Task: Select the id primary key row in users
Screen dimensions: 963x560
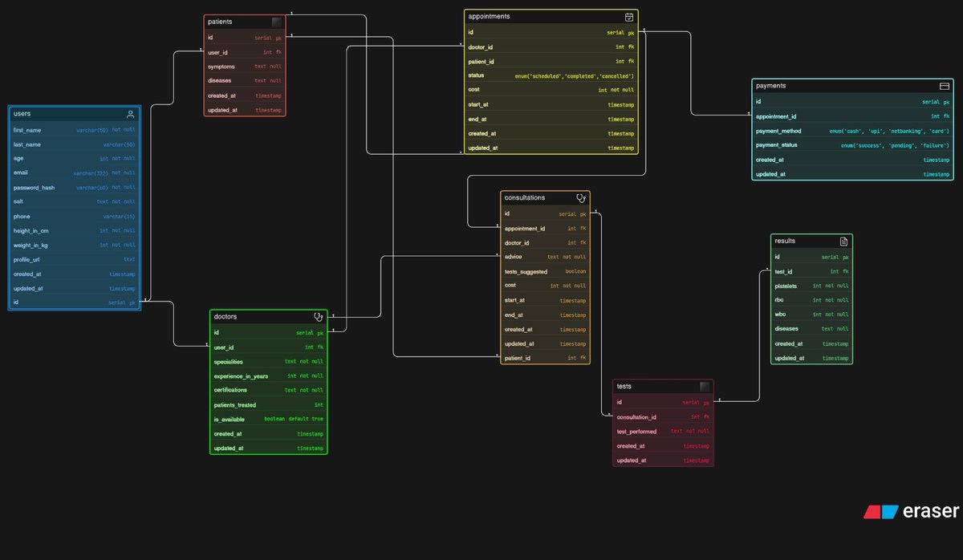Action: (x=74, y=302)
